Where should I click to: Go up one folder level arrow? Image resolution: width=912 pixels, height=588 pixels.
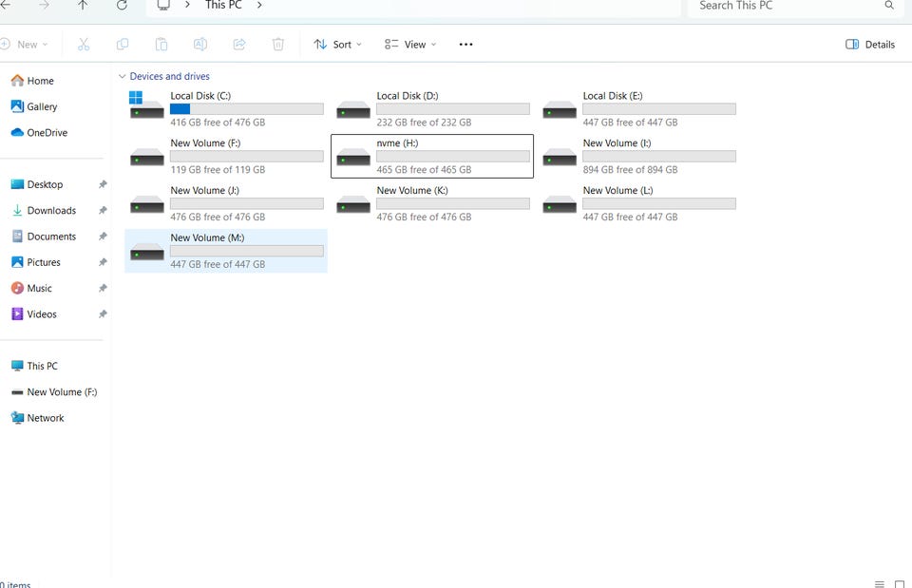pyautogui.click(x=83, y=6)
